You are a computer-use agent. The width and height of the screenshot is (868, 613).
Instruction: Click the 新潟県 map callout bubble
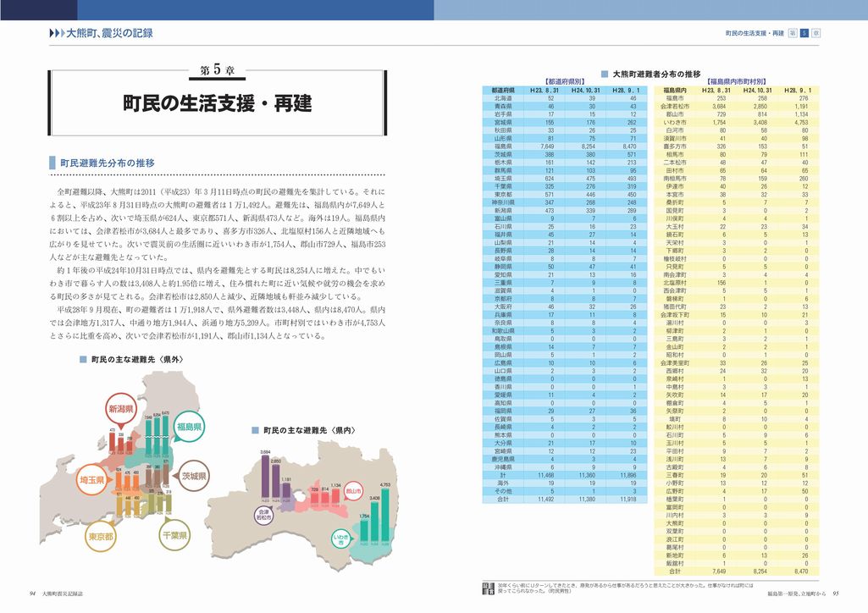pos(122,410)
